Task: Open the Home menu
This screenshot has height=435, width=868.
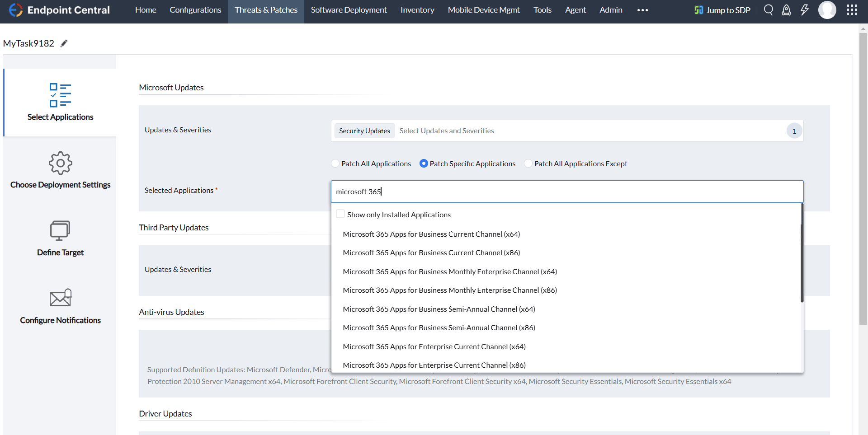Action: 146,10
